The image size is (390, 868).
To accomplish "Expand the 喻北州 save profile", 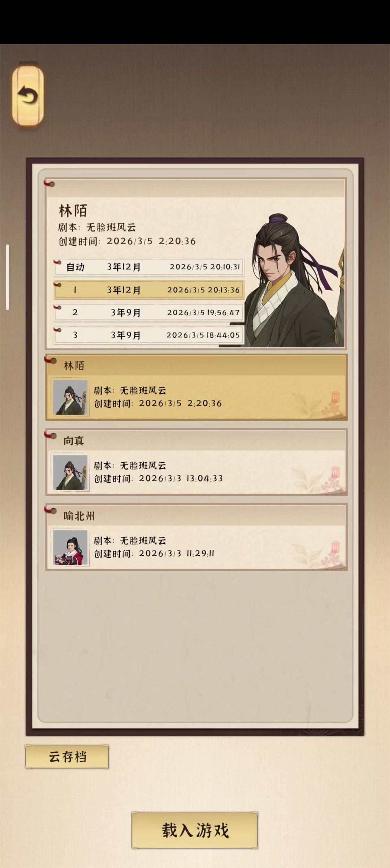I will pos(196,537).
